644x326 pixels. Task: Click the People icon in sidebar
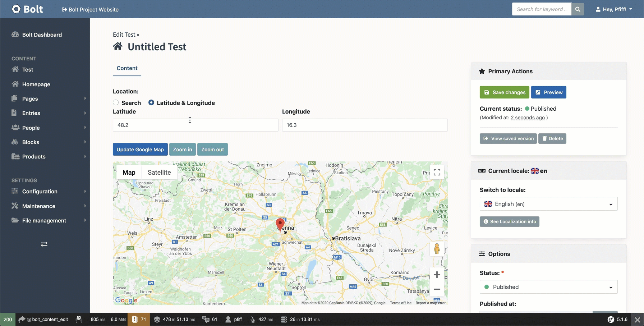tap(15, 128)
